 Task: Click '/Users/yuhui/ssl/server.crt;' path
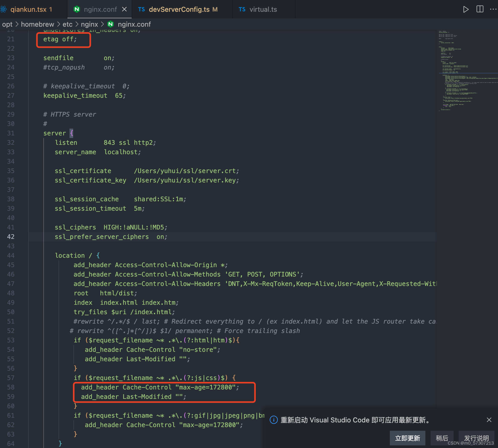[187, 171]
